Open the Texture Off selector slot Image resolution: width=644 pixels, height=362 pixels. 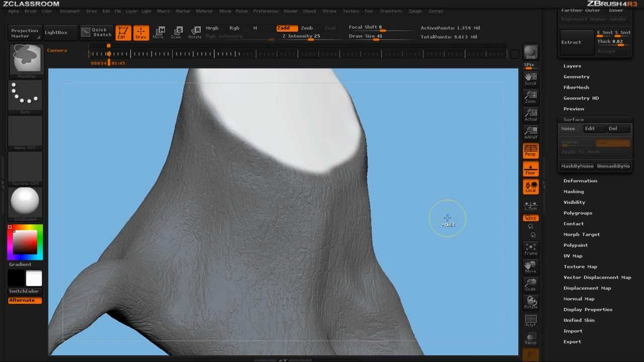pyautogui.click(x=25, y=168)
